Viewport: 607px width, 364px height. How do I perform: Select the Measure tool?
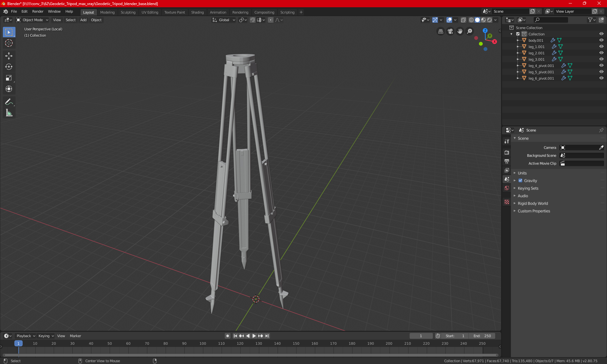click(x=9, y=113)
